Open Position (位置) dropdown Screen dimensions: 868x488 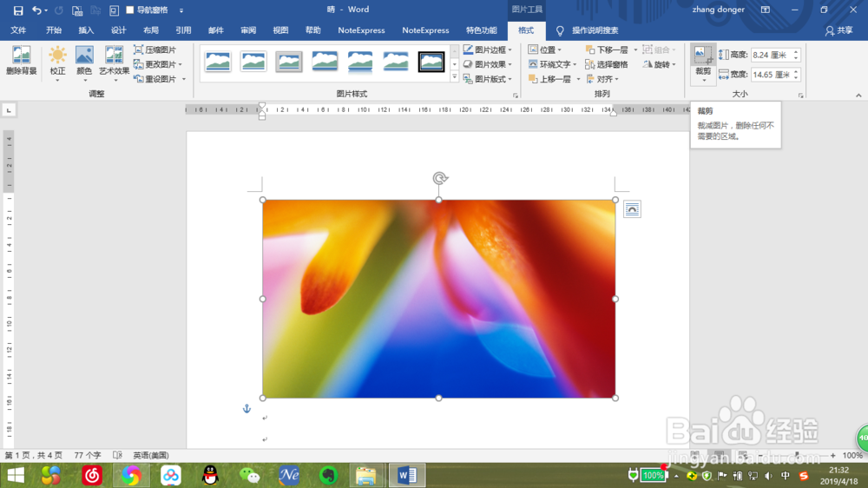[x=545, y=49]
